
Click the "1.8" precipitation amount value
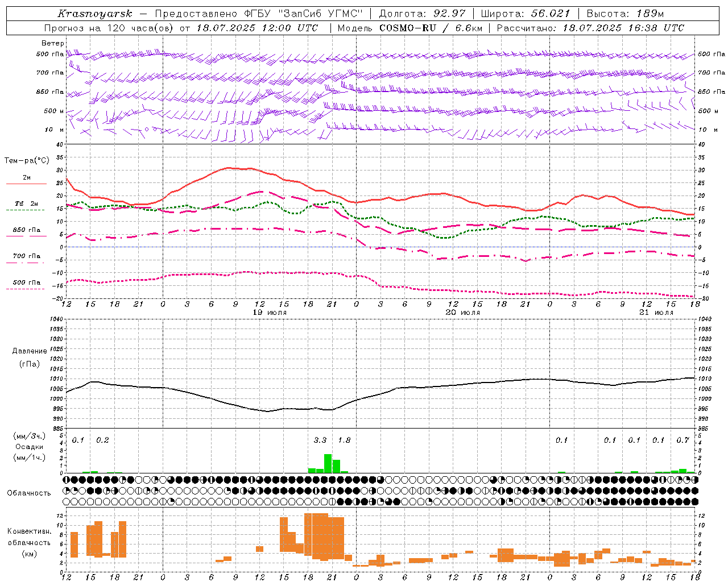[344, 440]
